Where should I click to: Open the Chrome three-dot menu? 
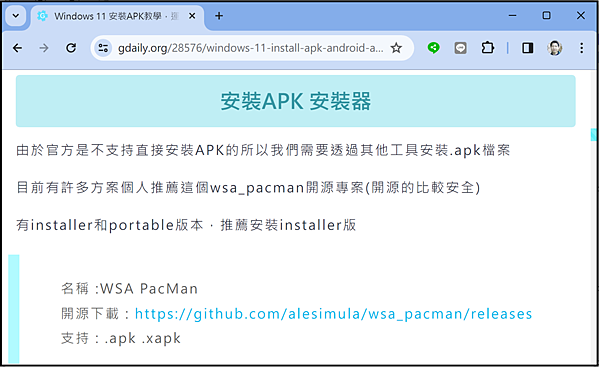click(x=582, y=48)
